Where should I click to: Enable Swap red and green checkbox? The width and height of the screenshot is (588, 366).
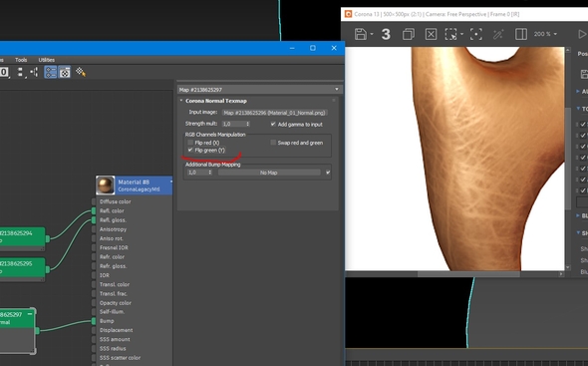coord(273,143)
